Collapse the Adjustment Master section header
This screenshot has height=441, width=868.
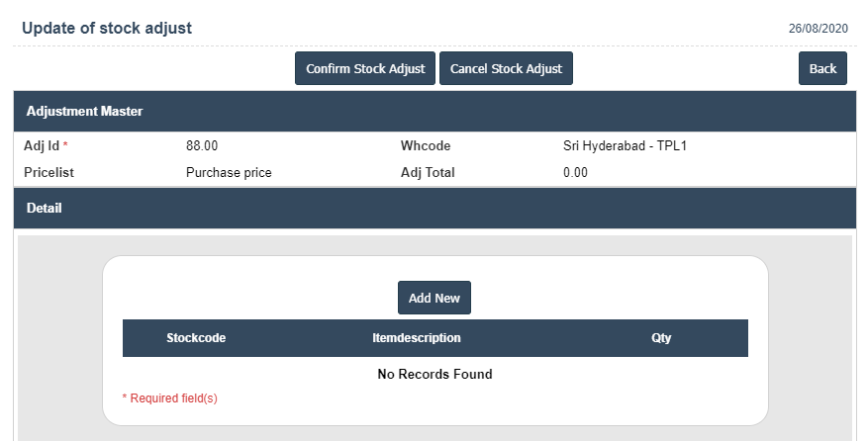pos(85,112)
